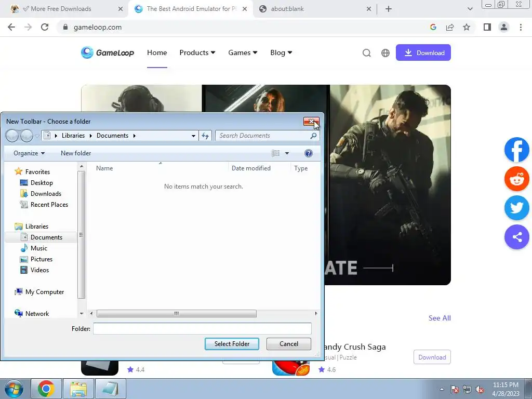The height and width of the screenshot is (399, 532).
Task: Expand the Blog menu
Action: (281, 52)
